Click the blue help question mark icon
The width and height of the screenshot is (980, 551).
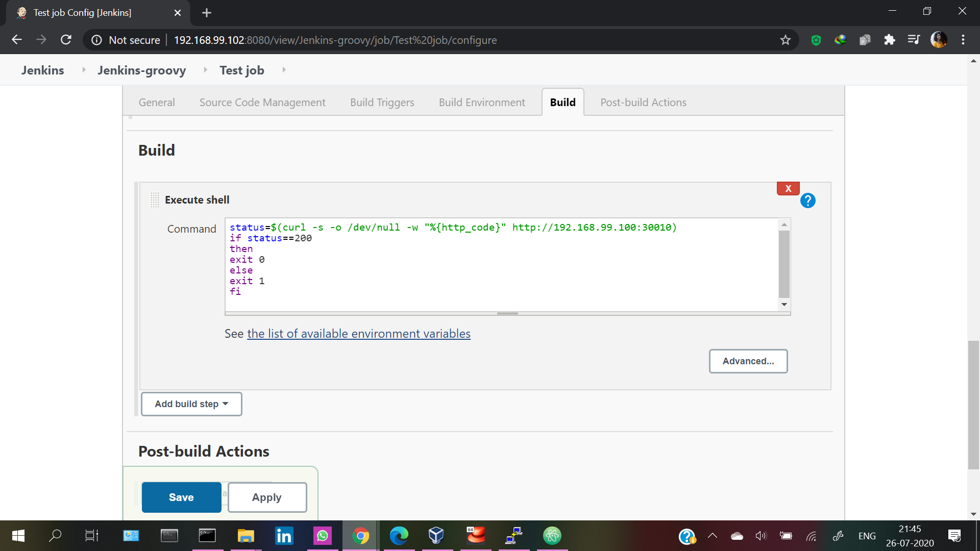coord(807,201)
